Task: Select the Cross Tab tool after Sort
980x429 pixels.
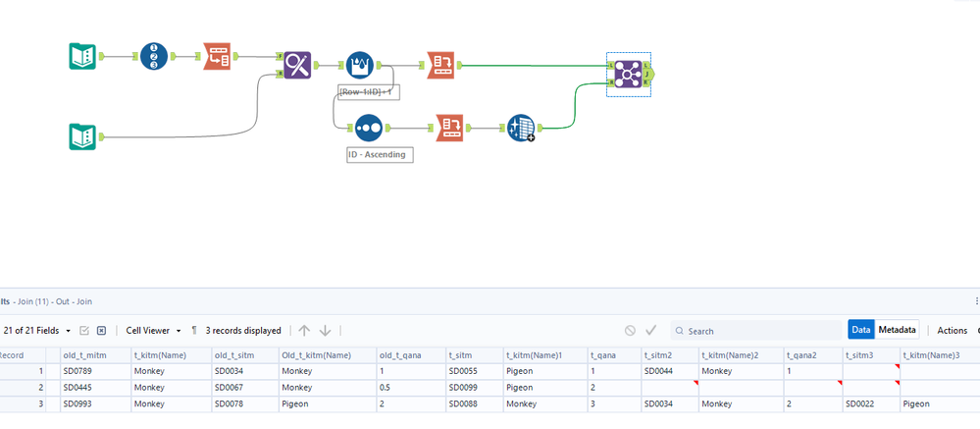Action: click(x=449, y=128)
